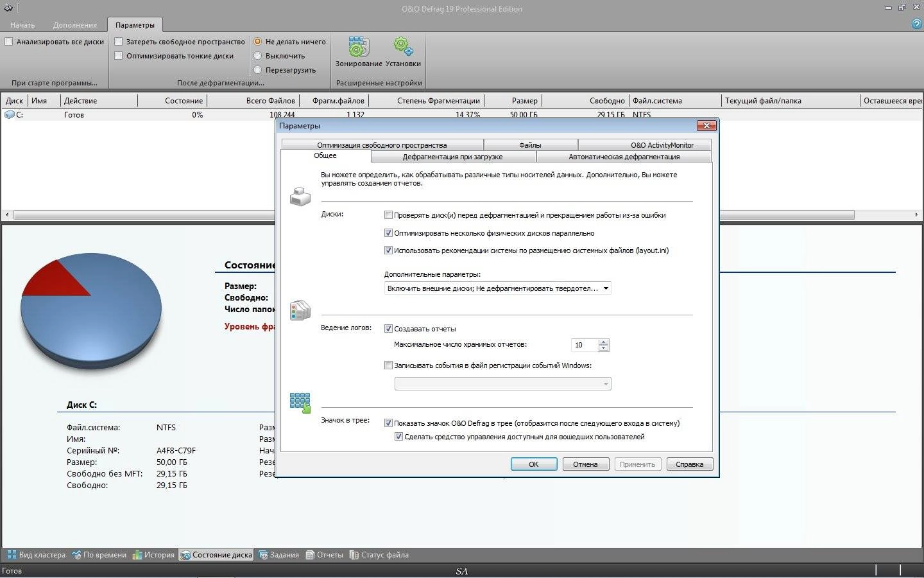Open История history view
924x578 pixels.
153,555
